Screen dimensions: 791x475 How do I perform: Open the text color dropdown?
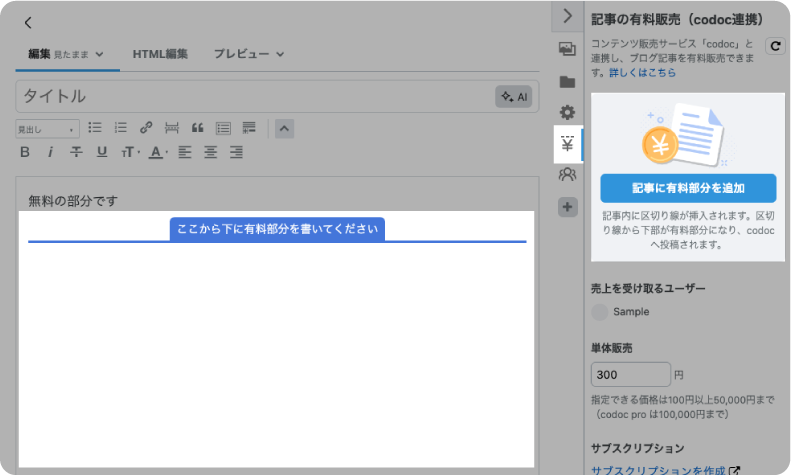[156, 152]
